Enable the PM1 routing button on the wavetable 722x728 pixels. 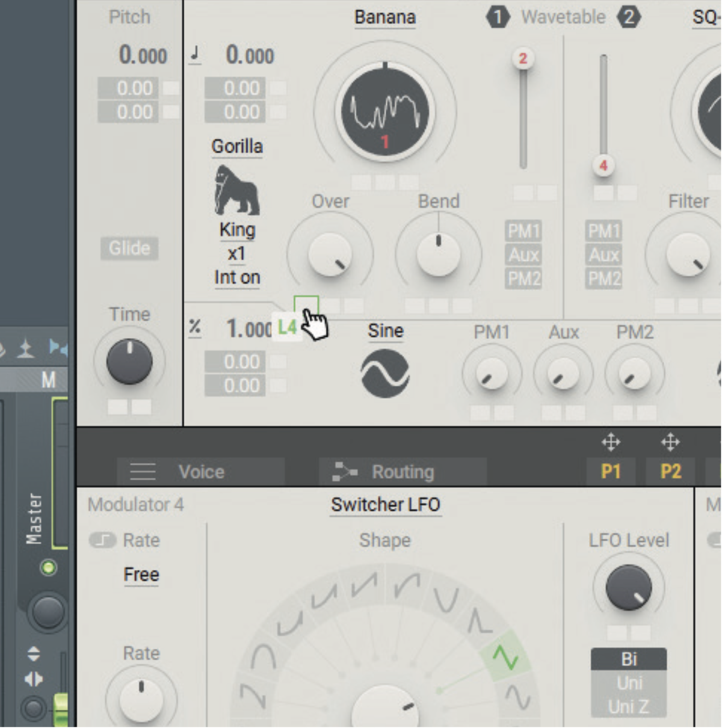pyautogui.click(x=523, y=231)
